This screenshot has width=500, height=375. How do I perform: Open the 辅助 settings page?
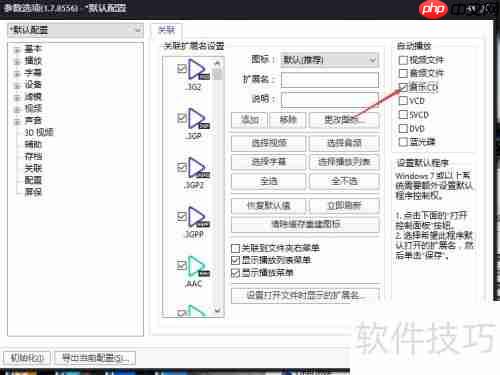[x=33, y=144]
